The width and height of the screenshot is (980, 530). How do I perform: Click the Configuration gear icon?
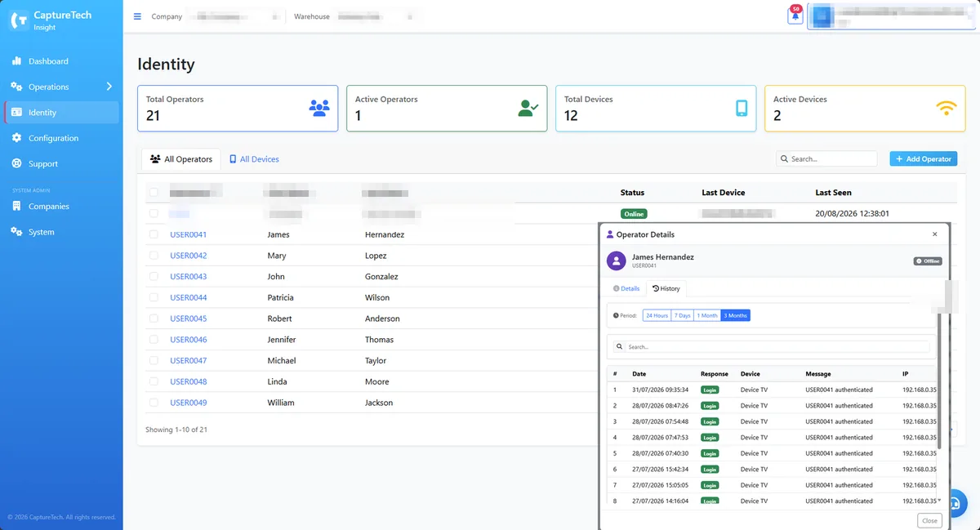tap(16, 138)
